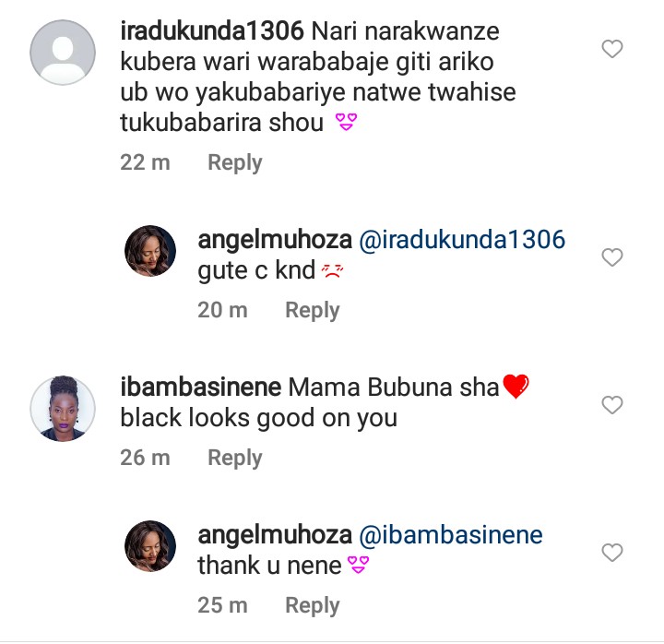Reply to iradukunda1306's comment
Image resolution: width=664 pixels, height=644 pixels.
click(x=234, y=162)
